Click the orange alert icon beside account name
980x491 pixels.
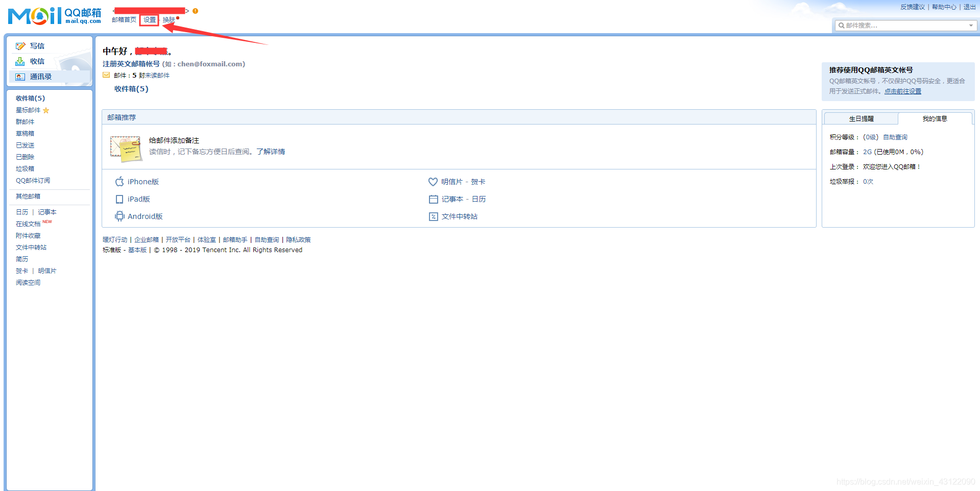[x=195, y=11]
